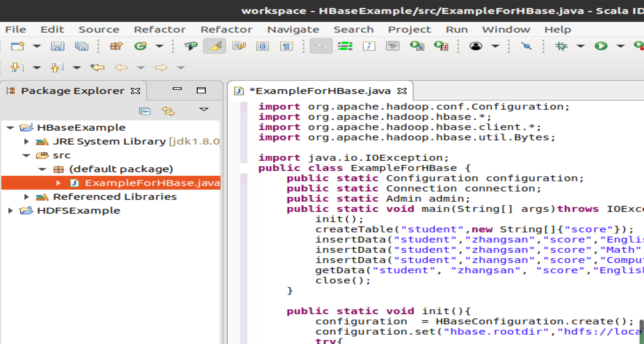
Task: Open the Help menu
Action: point(558,29)
